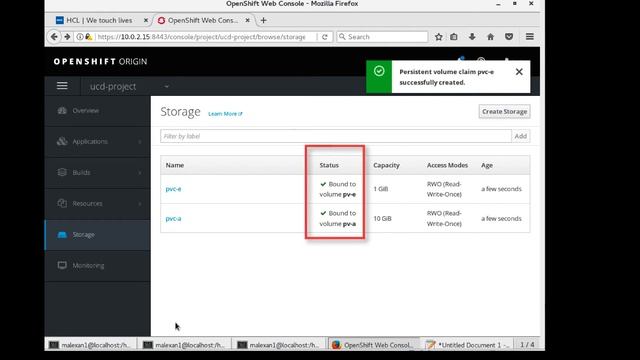
Task: Expand the Builds submenu chevron
Action: [140, 173]
